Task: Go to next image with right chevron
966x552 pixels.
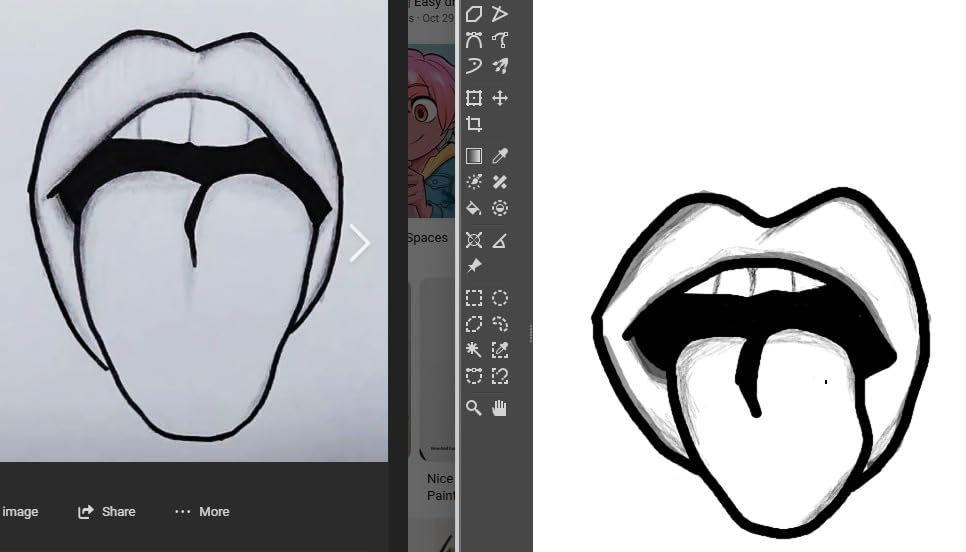Action: click(360, 243)
